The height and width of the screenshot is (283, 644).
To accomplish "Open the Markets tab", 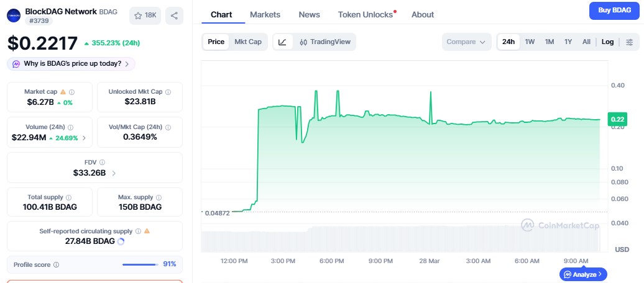I will coord(265,15).
